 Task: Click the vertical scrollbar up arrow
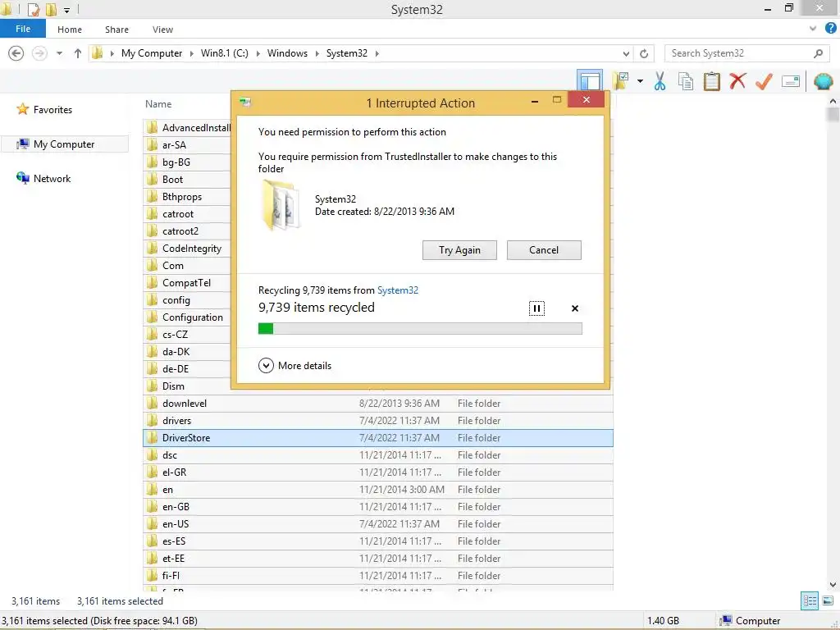tap(833, 101)
